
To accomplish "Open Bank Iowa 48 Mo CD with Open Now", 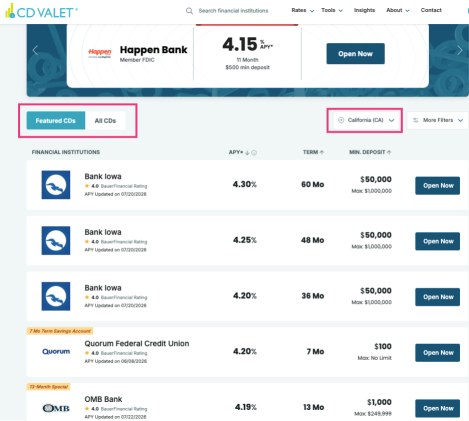I will click(x=437, y=241).
